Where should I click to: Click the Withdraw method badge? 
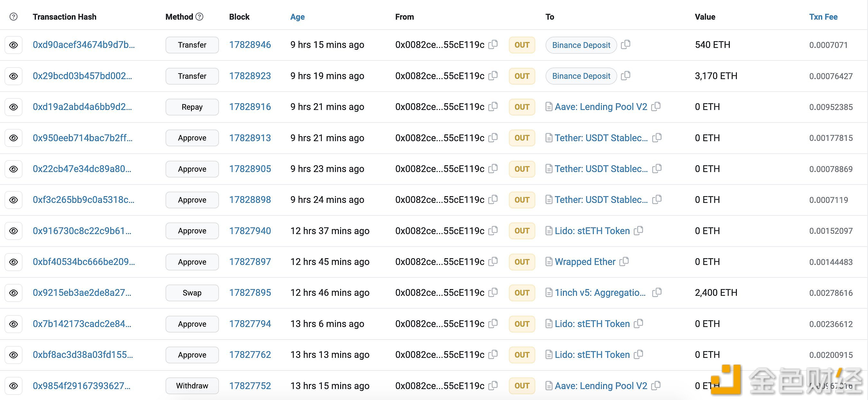point(192,386)
